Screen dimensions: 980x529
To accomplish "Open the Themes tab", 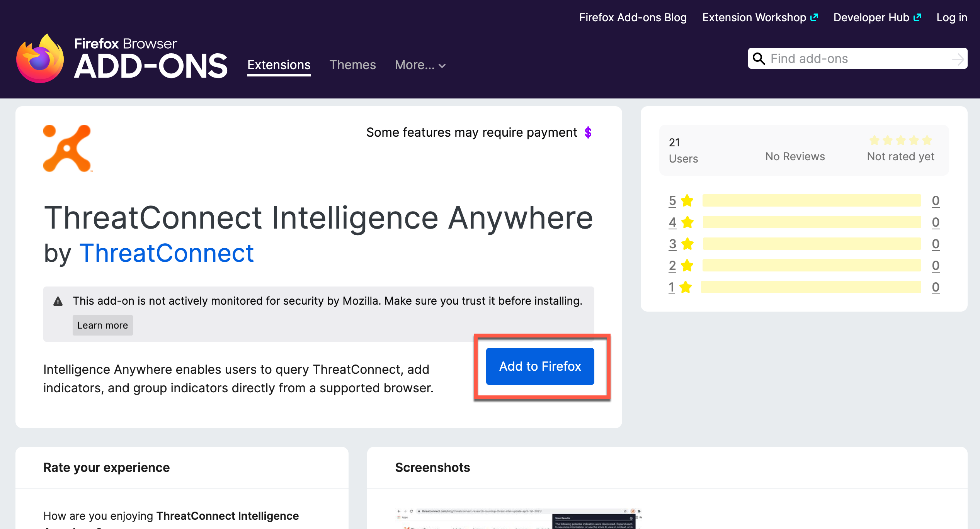I will click(x=352, y=65).
